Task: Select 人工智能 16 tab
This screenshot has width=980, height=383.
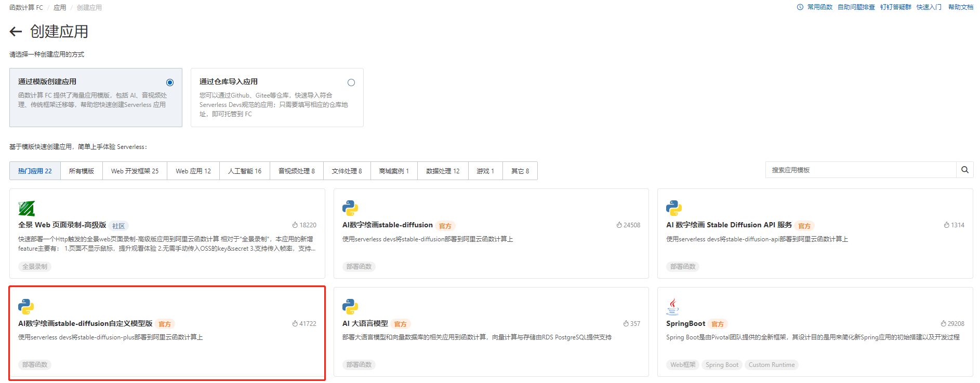Action: (245, 171)
